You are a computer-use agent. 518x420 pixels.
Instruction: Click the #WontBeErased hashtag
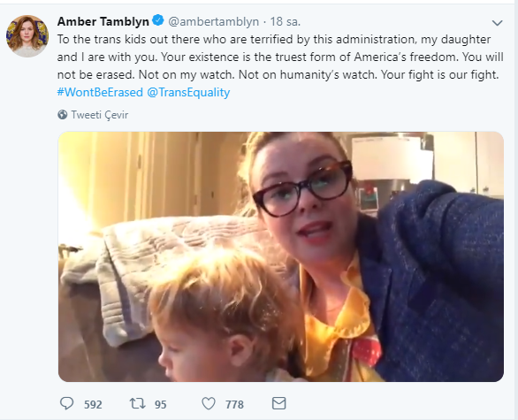pos(100,92)
